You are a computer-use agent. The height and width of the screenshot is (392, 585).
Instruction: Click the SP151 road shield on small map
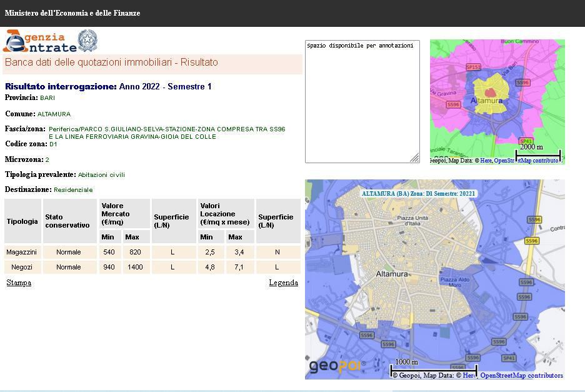coord(473,68)
